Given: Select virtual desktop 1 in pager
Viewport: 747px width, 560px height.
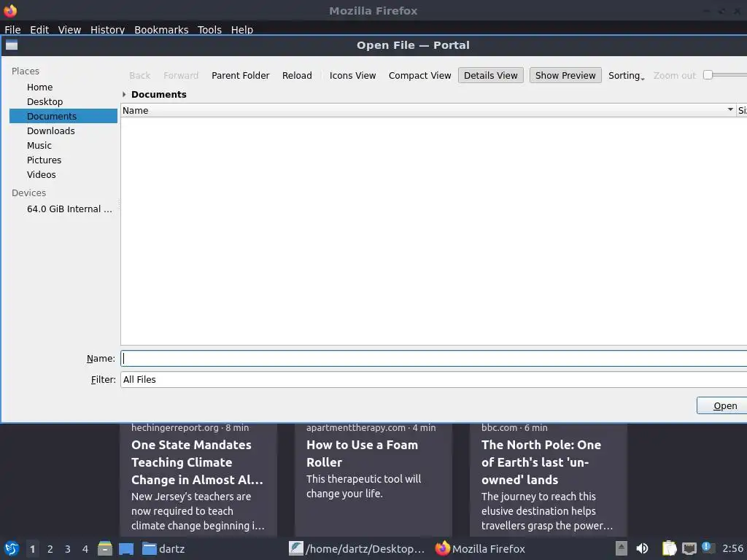Looking at the screenshot, I should click(x=32, y=549).
